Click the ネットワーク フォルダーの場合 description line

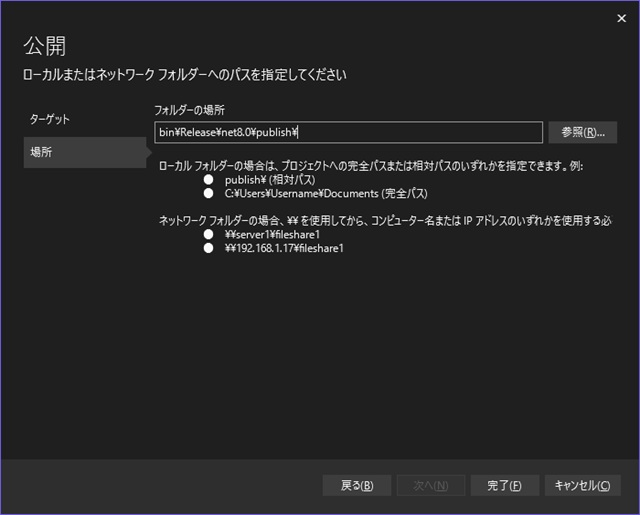pos(385,221)
